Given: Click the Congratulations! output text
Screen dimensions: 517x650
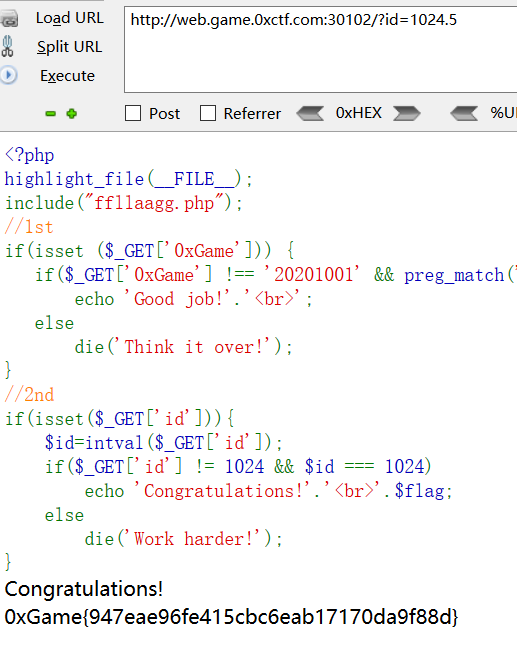Looking at the screenshot, I should (83, 589).
